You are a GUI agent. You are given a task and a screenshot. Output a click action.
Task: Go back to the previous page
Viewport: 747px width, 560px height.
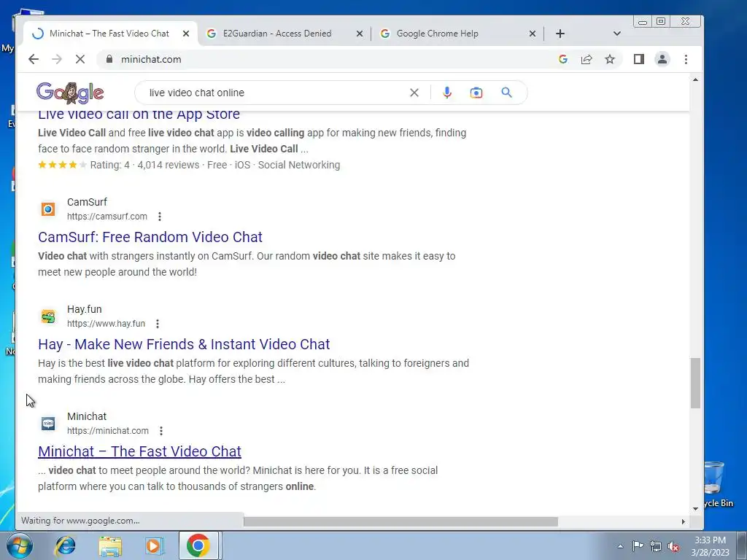(34, 59)
